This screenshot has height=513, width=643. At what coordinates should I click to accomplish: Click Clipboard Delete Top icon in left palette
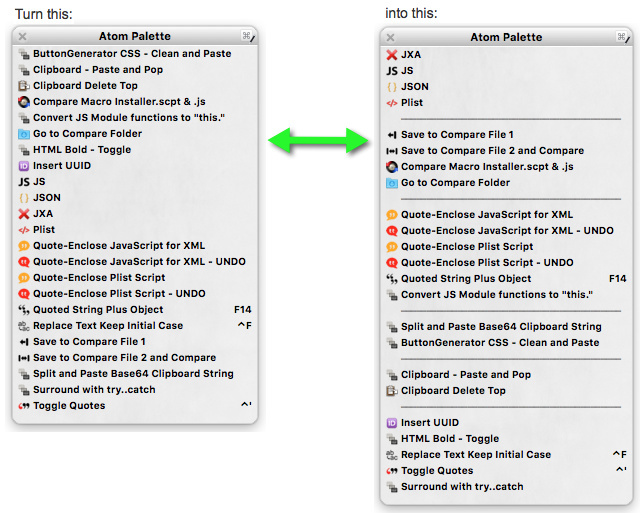(24, 86)
